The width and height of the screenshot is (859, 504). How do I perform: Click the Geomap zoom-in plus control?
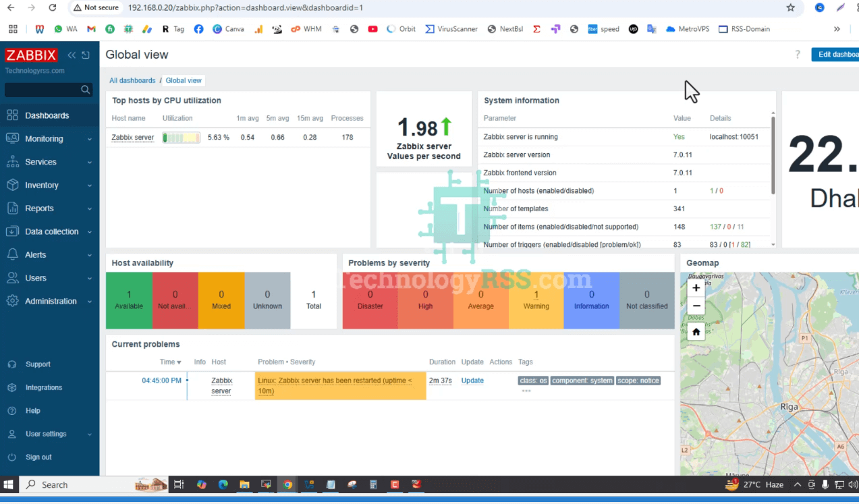[x=695, y=287]
